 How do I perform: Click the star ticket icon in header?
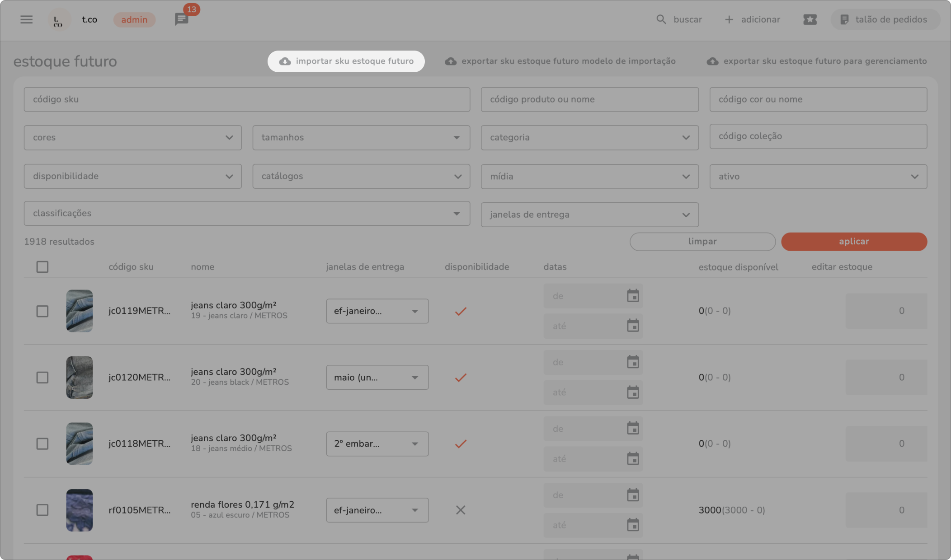pyautogui.click(x=810, y=19)
